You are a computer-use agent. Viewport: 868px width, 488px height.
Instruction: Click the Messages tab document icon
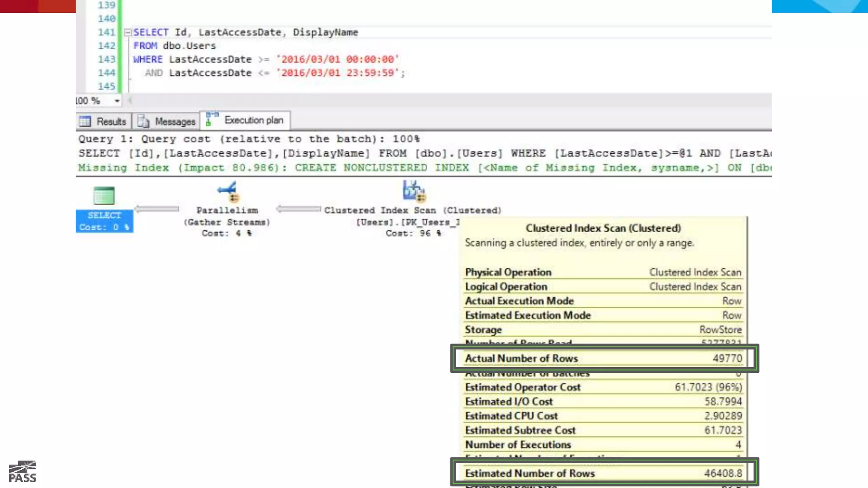pos(143,122)
